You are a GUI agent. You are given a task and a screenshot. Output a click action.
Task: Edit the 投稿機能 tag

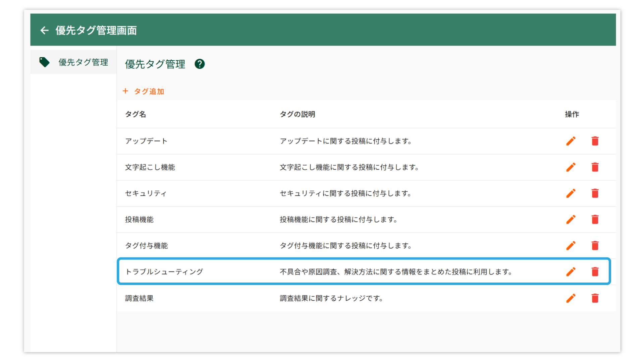tap(571, 220)
